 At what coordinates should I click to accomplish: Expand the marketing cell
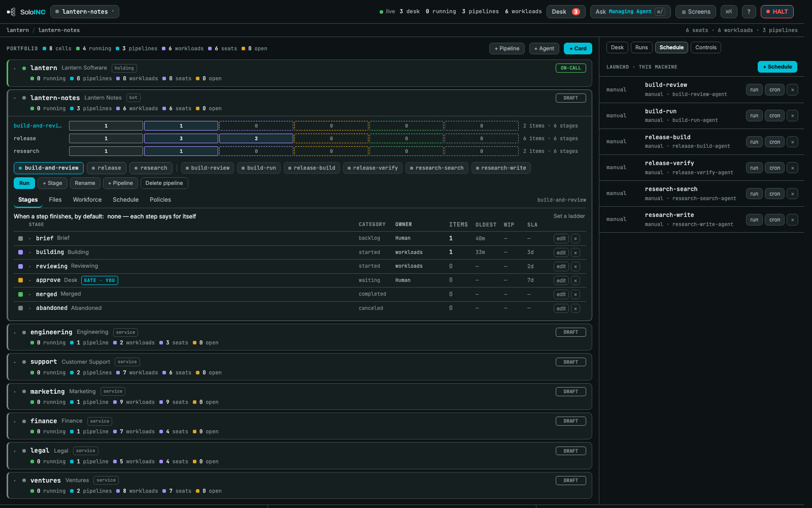[15, 392]
